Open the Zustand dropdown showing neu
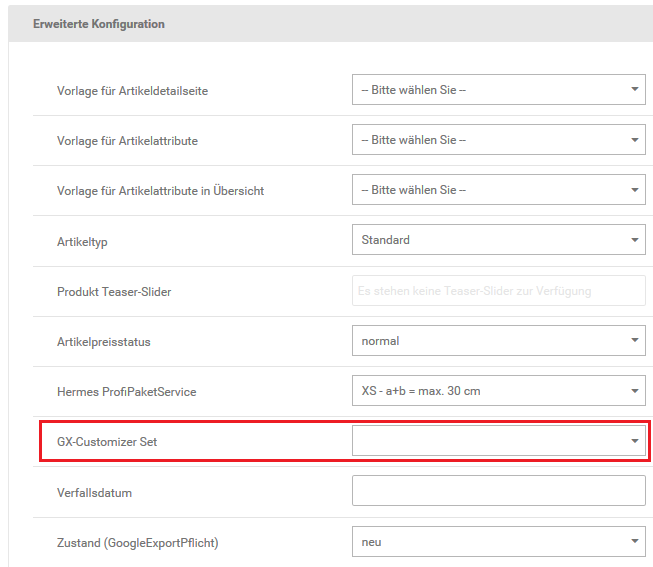The width and height of the screenshot is (653, 567). [x=498, y=542]
